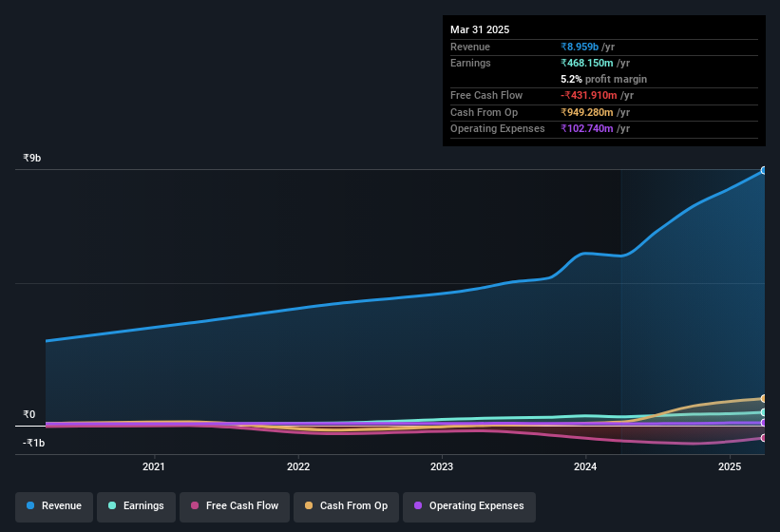Click the 2022 x-axis label
780x532 pixels.
tap(298, 466)
